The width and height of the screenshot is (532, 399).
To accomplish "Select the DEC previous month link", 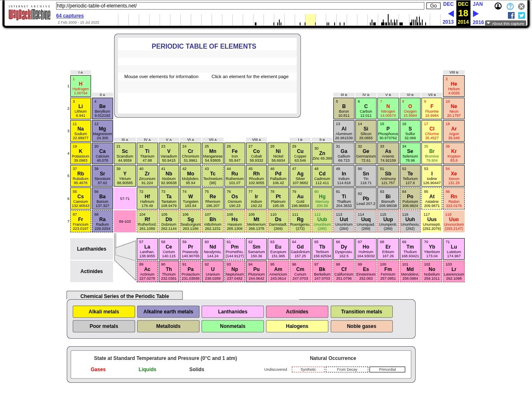I will click(x=448, y=4).
